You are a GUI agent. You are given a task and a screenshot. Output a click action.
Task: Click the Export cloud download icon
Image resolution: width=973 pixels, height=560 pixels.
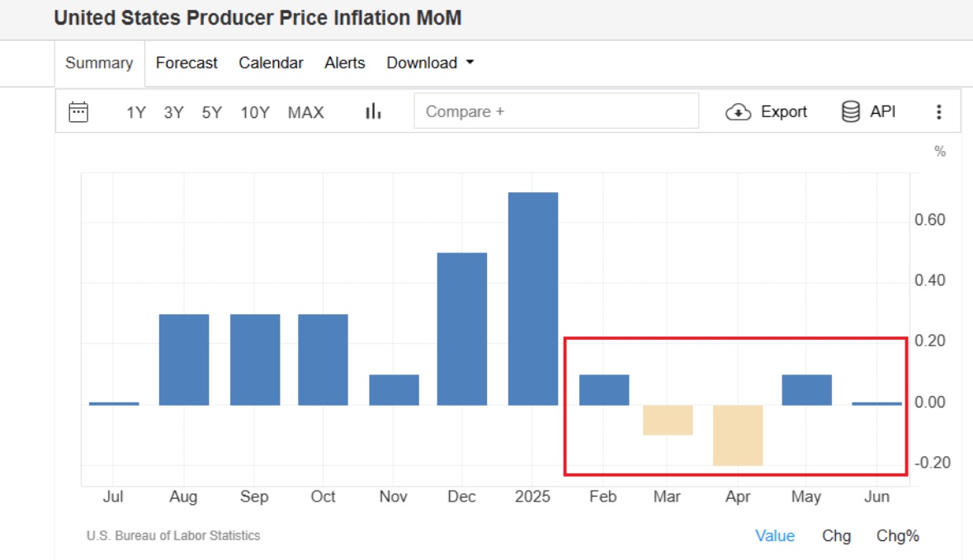pos(738,111)
